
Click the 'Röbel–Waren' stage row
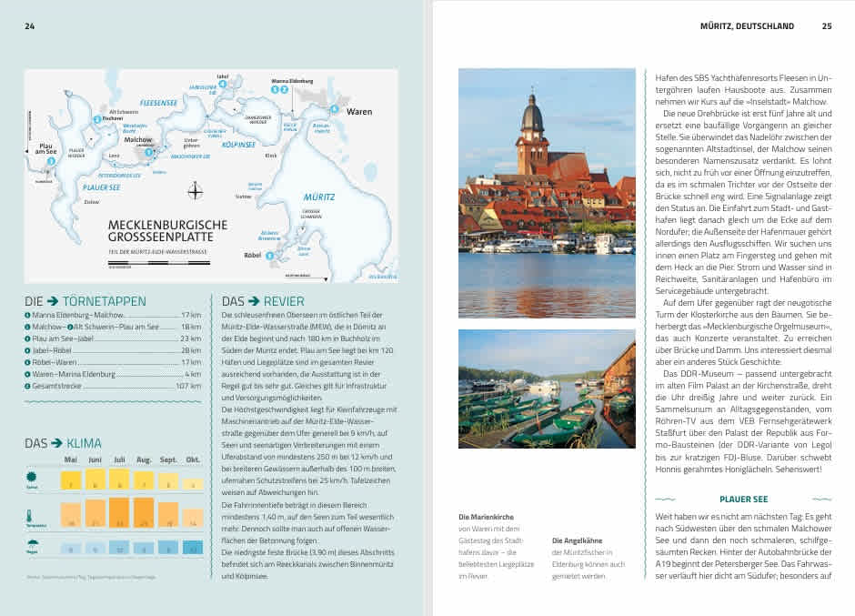[x=113, y=362]
